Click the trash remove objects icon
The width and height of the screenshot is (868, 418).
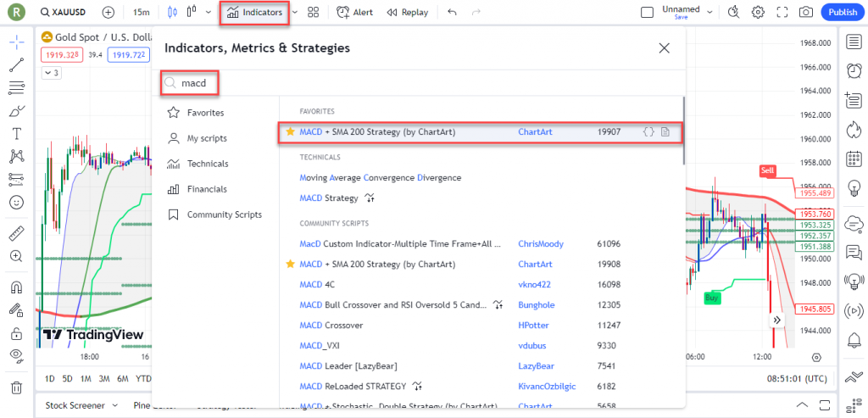(x=17, y=387)
